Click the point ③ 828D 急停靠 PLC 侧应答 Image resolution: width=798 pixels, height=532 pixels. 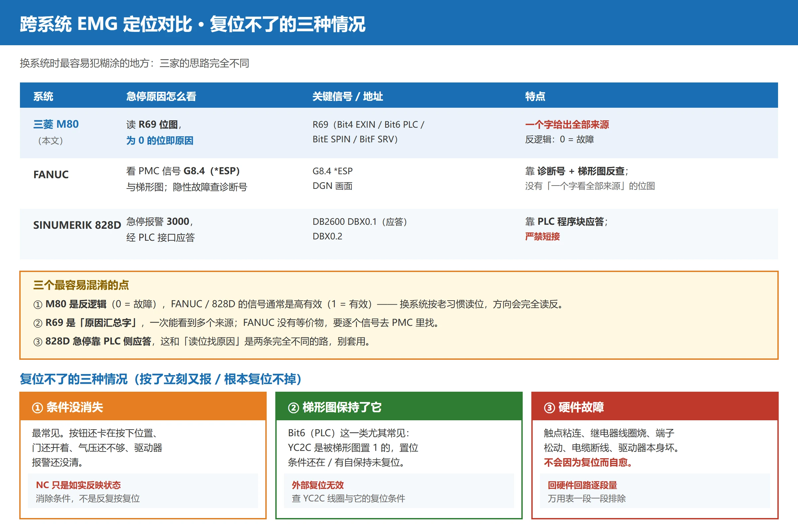coord(92,341)
